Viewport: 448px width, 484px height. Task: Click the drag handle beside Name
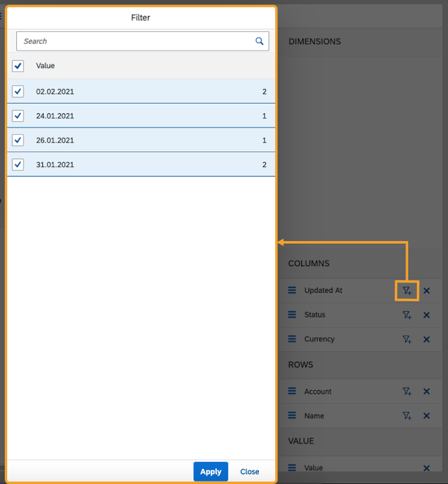point(292,416)
